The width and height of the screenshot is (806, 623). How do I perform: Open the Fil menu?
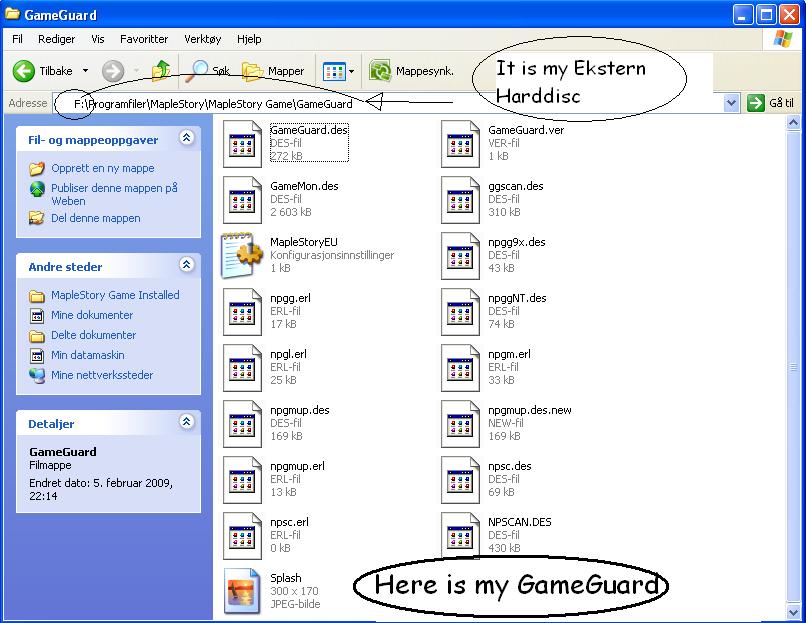coord(17,39)
